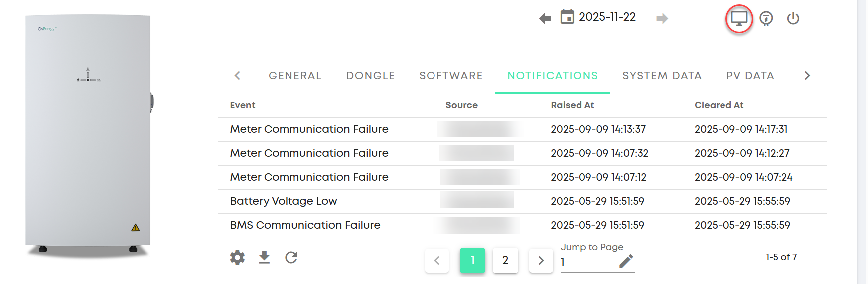
Task: Click the GivEnergy battery unit image
Action: (89, 135)
